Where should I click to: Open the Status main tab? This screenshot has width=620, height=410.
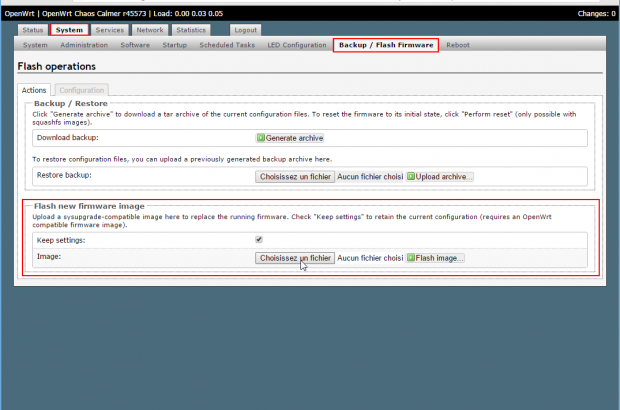tap(32, 31)
